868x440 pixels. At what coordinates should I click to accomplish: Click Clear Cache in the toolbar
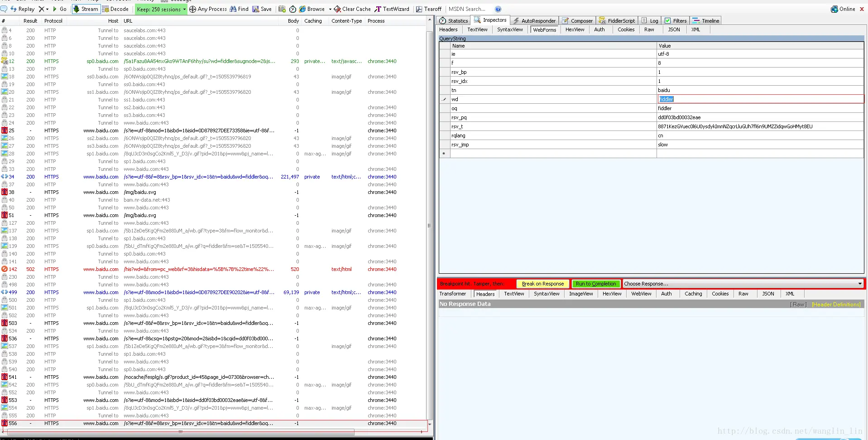pos(352,9)
